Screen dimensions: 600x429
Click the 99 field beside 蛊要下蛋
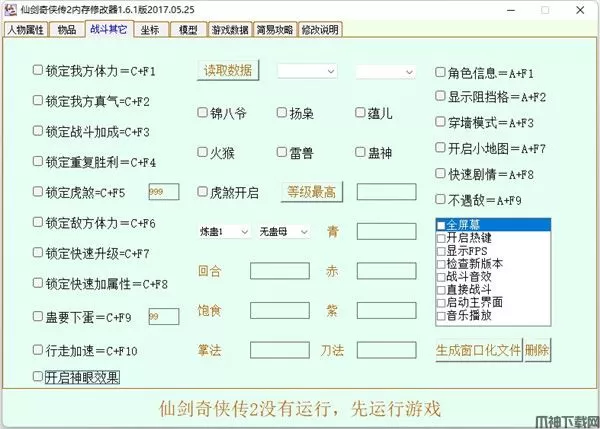coord(164,316)
